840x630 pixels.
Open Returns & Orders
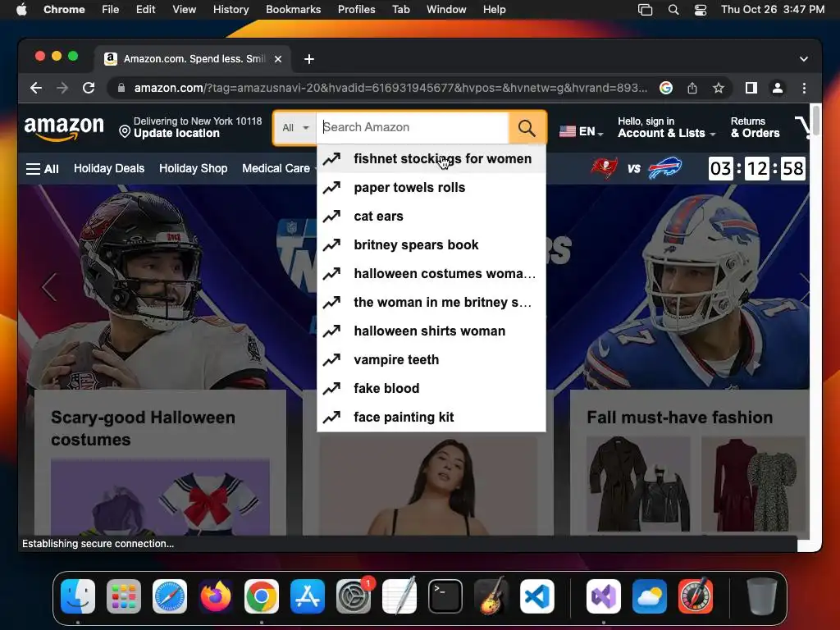(756, 127)
